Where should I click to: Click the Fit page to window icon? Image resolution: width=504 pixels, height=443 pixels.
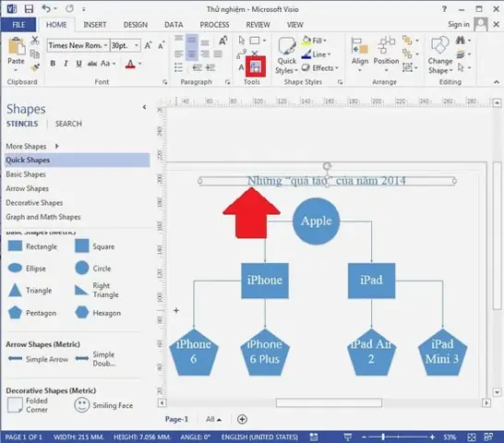(x=472, y=437)
